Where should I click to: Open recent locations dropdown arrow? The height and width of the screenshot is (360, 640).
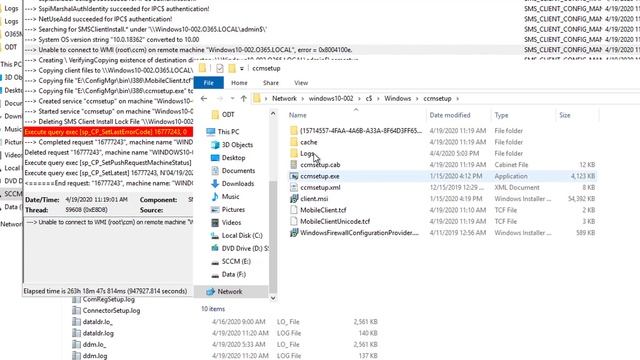pos(232,99)
